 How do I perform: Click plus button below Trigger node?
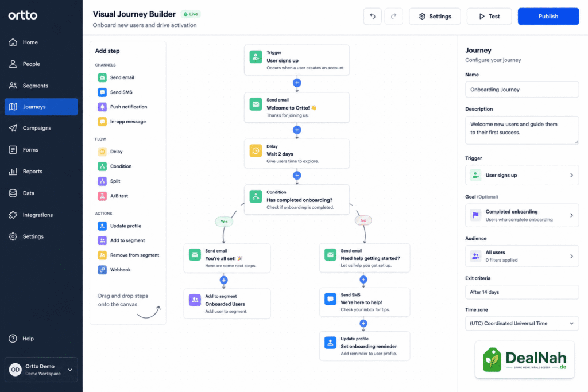click(x=297, y=83)
